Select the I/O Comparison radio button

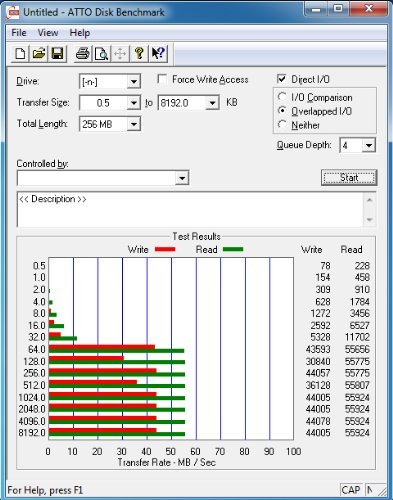click(282, 97)
